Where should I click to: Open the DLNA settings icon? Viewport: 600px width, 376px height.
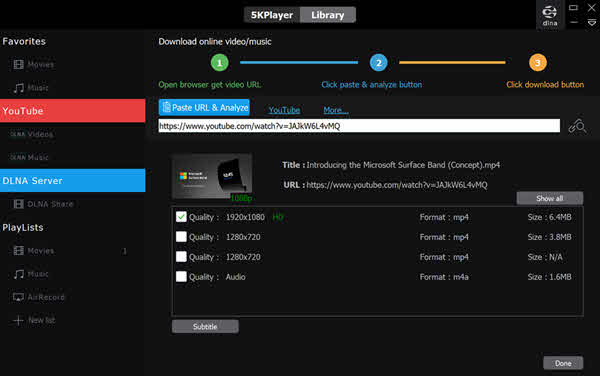(549, 15)
